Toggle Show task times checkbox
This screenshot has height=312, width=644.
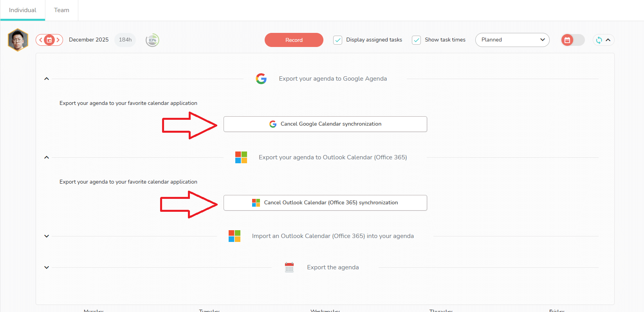pos(416,40)
